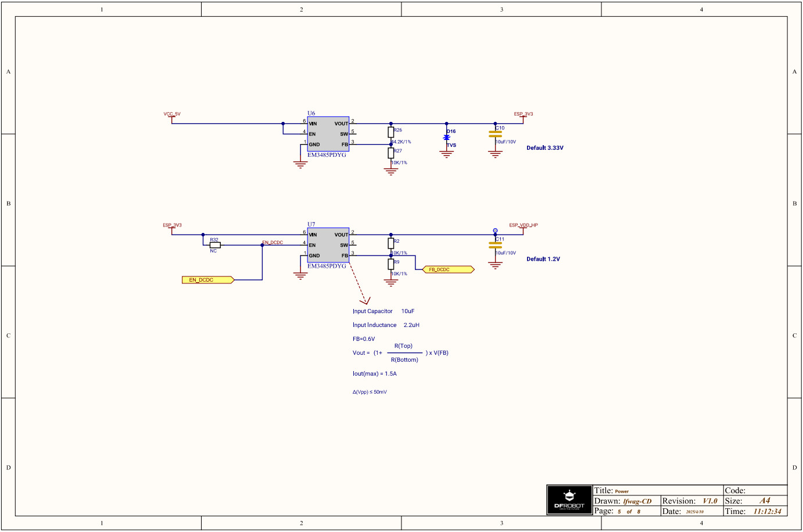This screenshot has height=532, width=803.
Task: Select capacitor C10 symbol
Action: (x=495, y=134)
